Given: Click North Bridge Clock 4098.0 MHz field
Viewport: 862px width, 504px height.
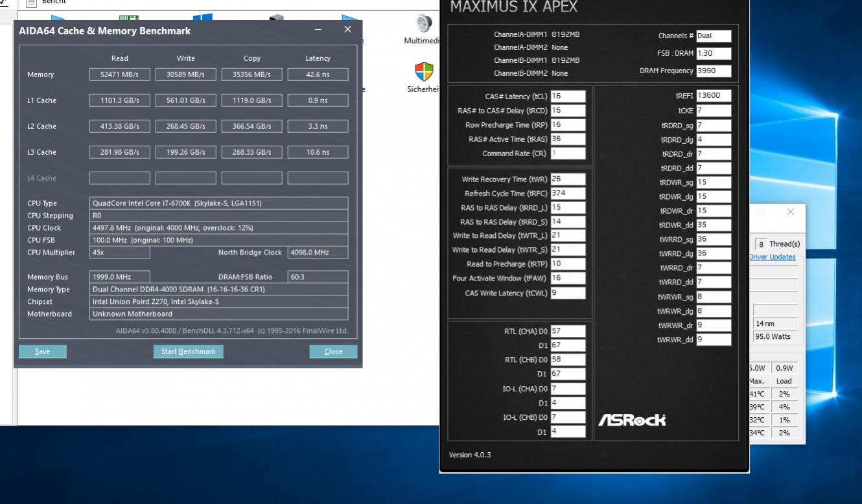Looking at the screenshot, I should point(318,253).
